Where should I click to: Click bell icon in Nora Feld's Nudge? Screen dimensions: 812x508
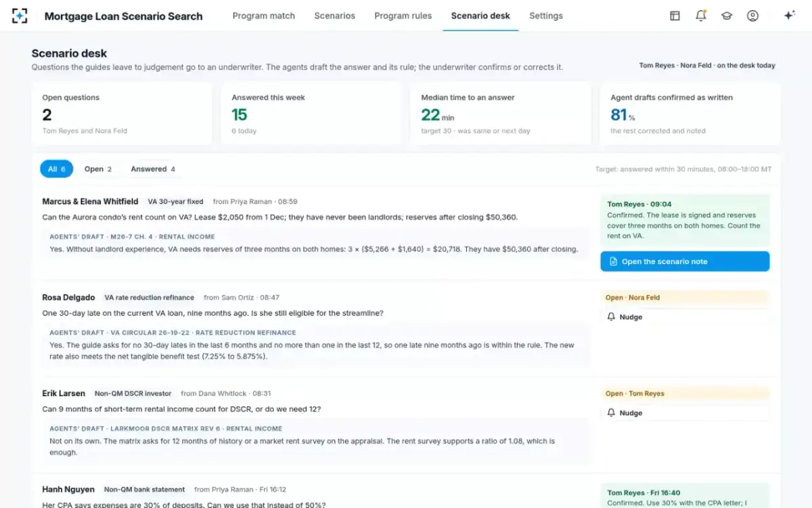click(611, 317)
